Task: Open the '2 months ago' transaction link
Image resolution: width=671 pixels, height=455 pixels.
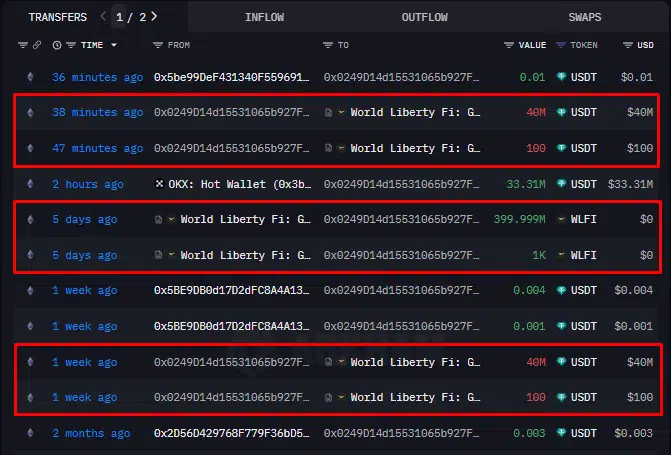Action: 90,433
